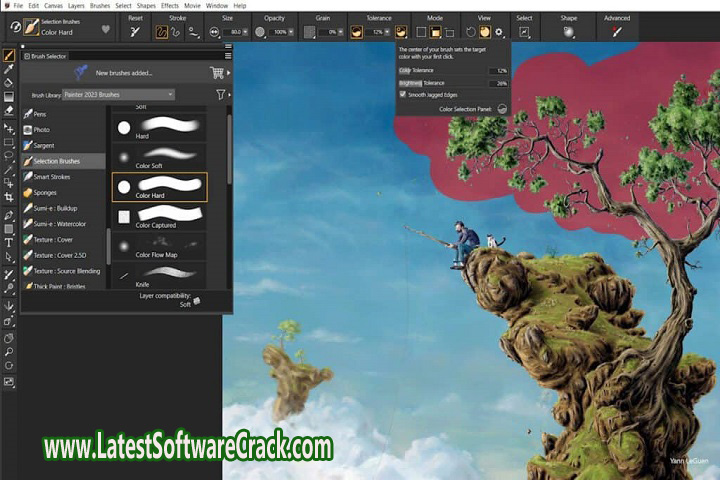The width and height of the screenshot is (720, 480).
Task: Select the Rotate Page tool
Action: click(9, 366)
